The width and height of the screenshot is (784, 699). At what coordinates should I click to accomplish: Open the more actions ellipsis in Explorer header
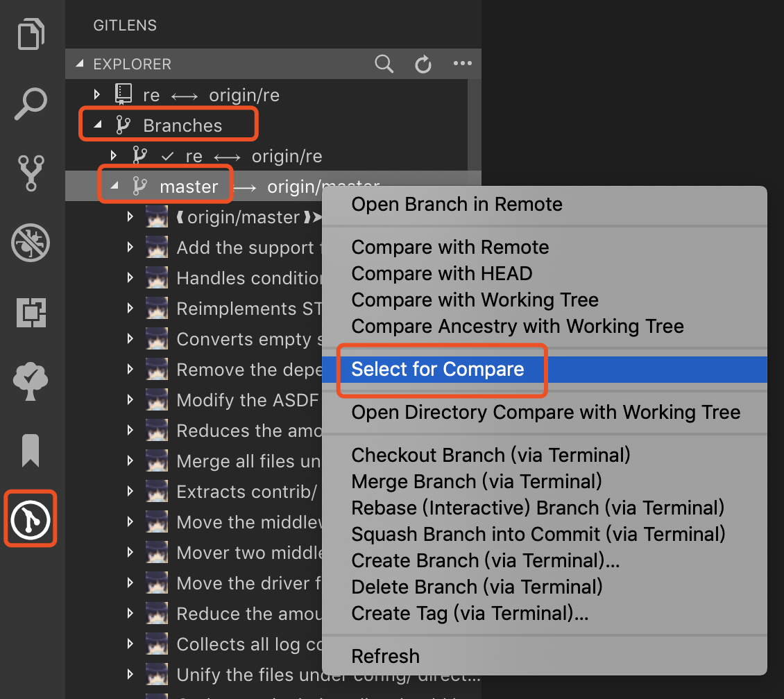pos(463,64)
